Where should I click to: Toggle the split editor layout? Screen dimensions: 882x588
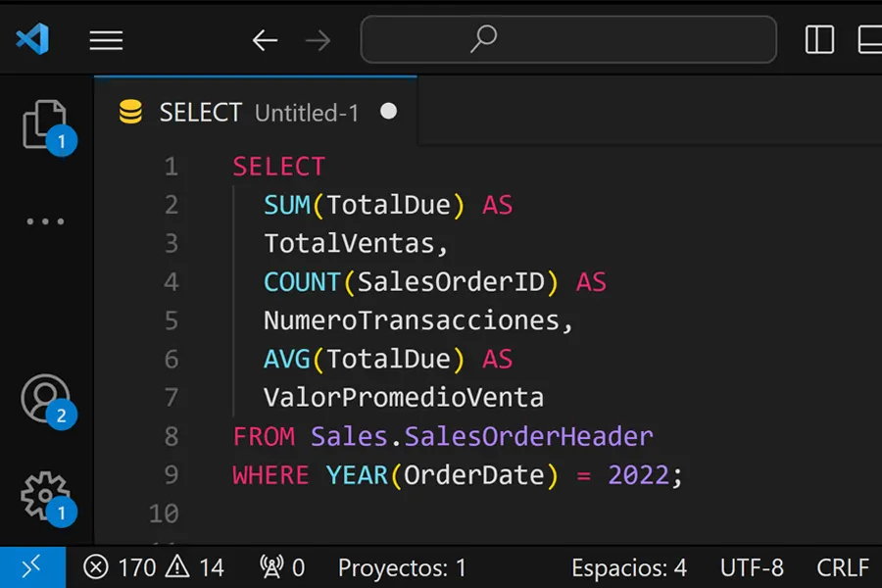[817, 39]
